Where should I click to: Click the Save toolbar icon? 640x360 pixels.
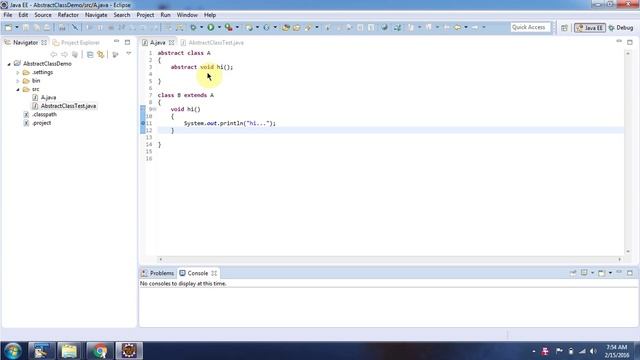tap(26, 27)
